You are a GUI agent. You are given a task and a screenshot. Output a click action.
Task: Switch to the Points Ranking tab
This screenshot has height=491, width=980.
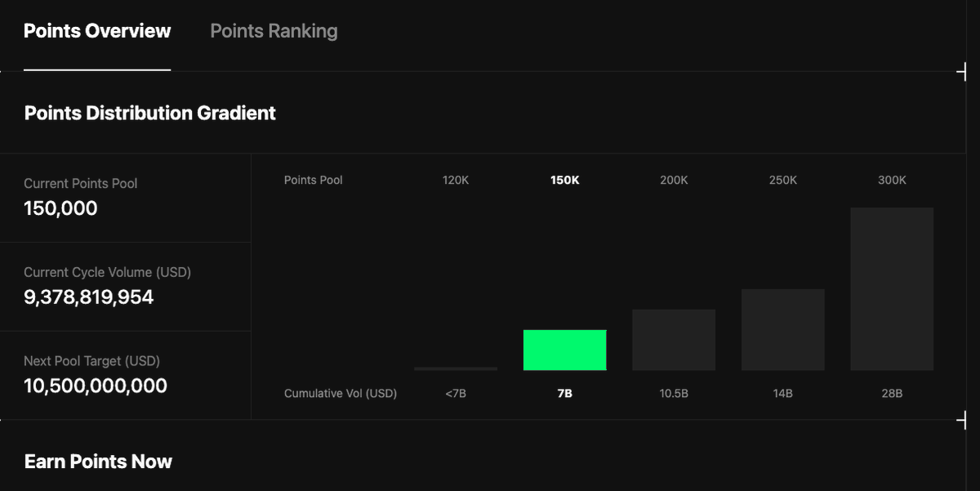coord(274,30)
